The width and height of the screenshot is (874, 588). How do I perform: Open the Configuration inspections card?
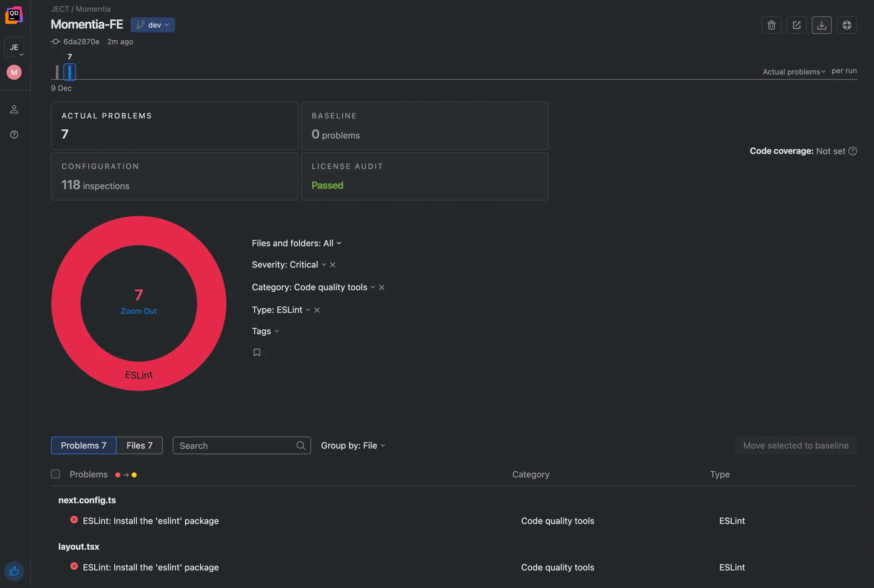175,176
